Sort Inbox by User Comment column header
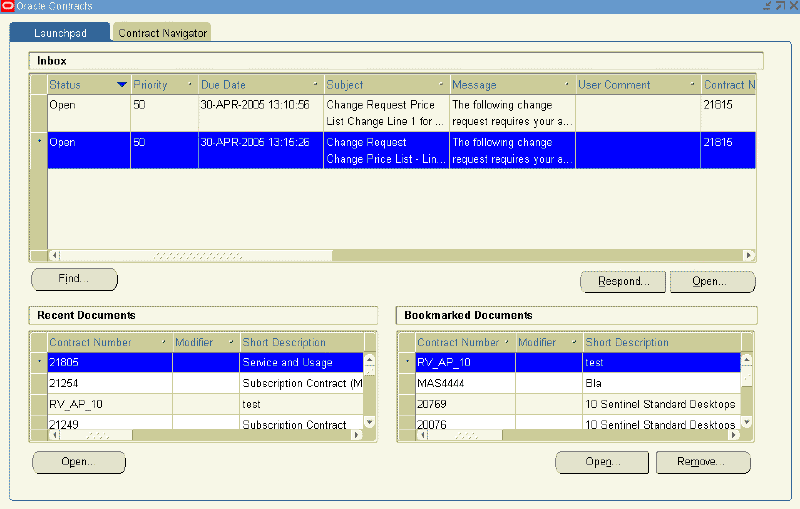Image resolution: width=800 pixels, height=509 pixels. (638, 85)
